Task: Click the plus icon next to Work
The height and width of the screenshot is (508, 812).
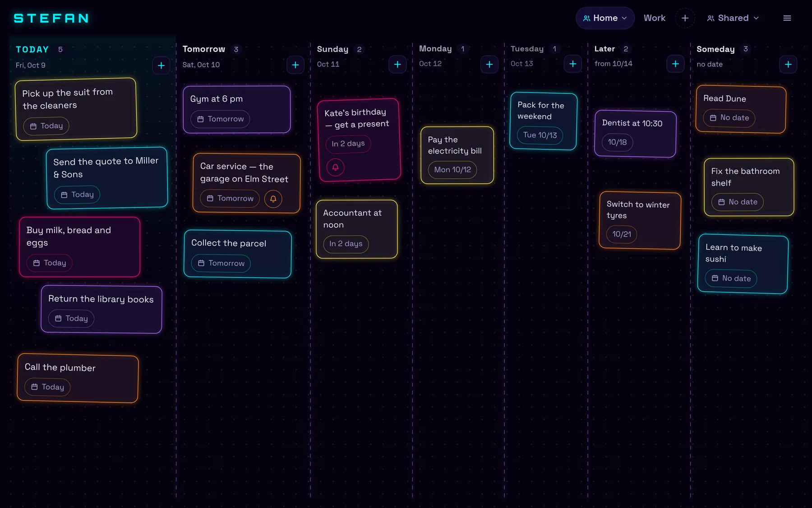Action: (x=685, y=18)
